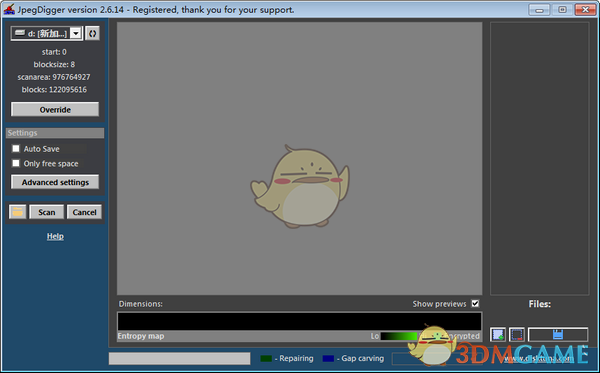Close the JpegDigger window
600x373 pixels.
(x=585, y=10)
